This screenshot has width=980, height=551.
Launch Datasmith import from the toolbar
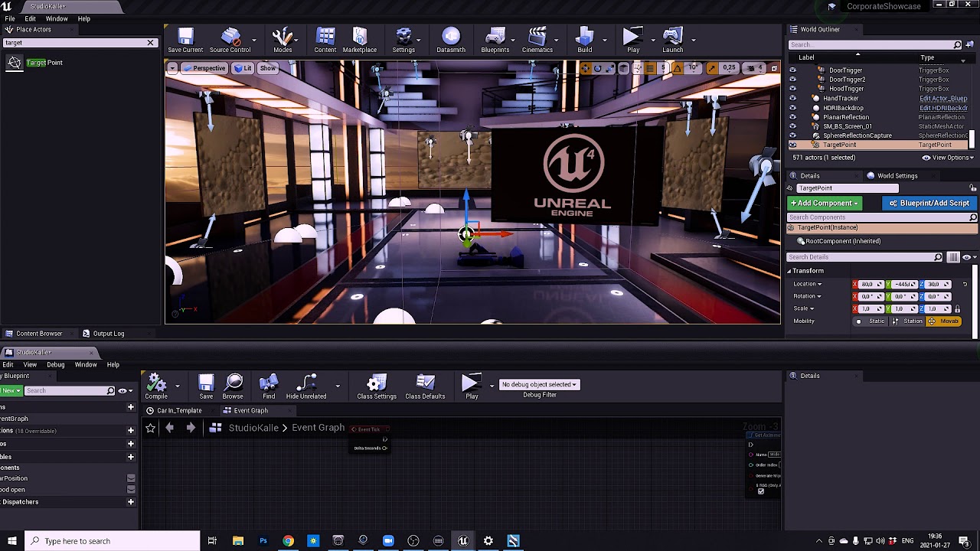451,41
